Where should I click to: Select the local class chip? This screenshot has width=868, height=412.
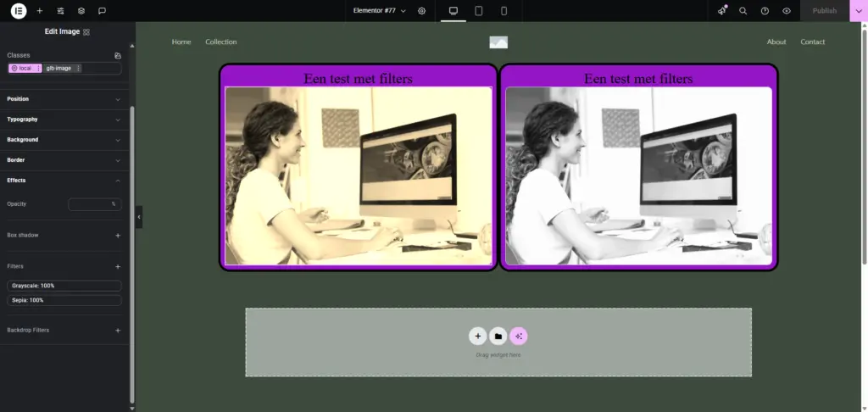[21, 68]
